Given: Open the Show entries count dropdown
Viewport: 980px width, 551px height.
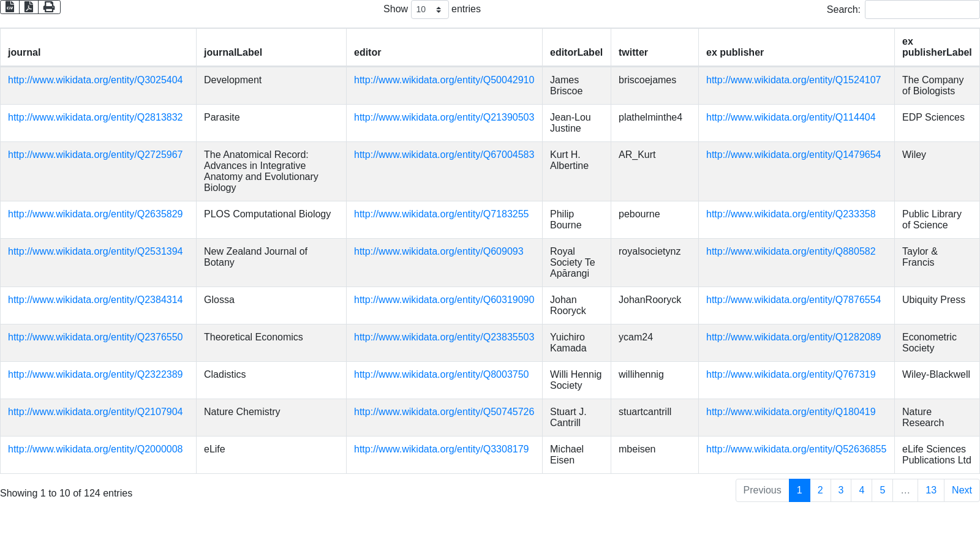Looking at the screenshot, I should pos(429,10).
